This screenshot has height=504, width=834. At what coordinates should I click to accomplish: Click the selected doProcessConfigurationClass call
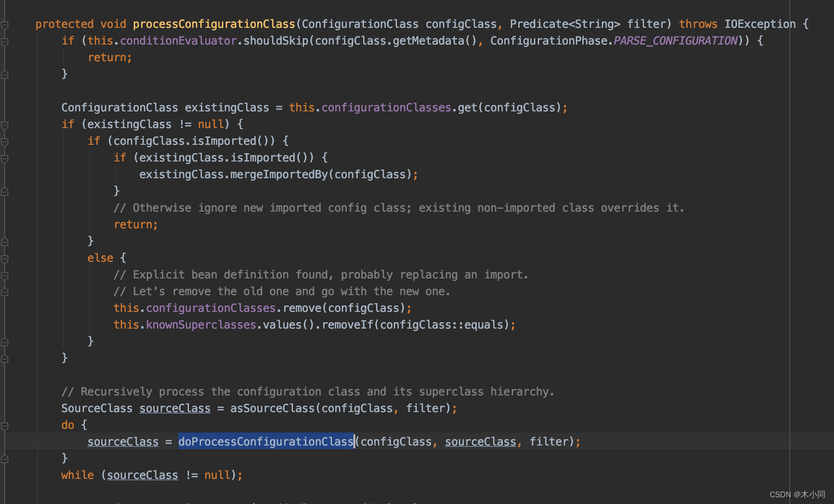(266, 442)
